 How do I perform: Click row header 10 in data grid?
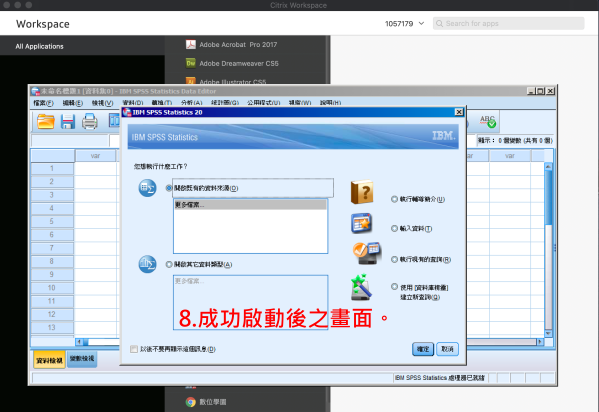52,288
